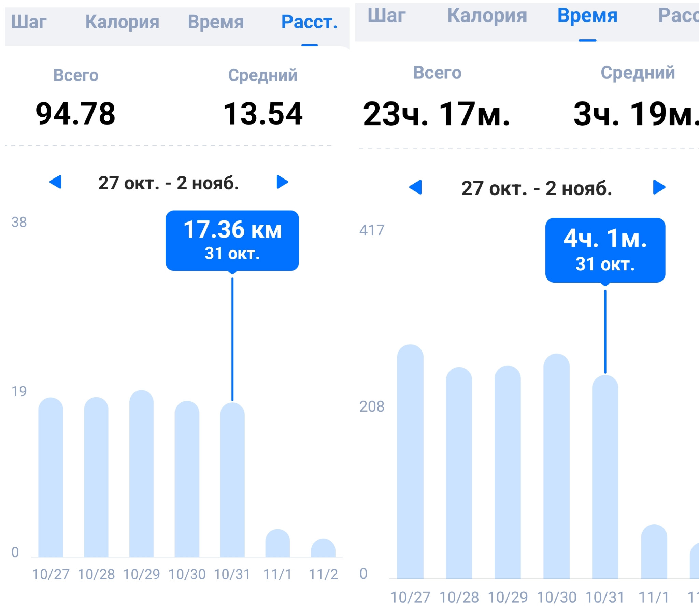
Task: Tap the 10/29 bar in the distance chart
Action: pos(142,473)
